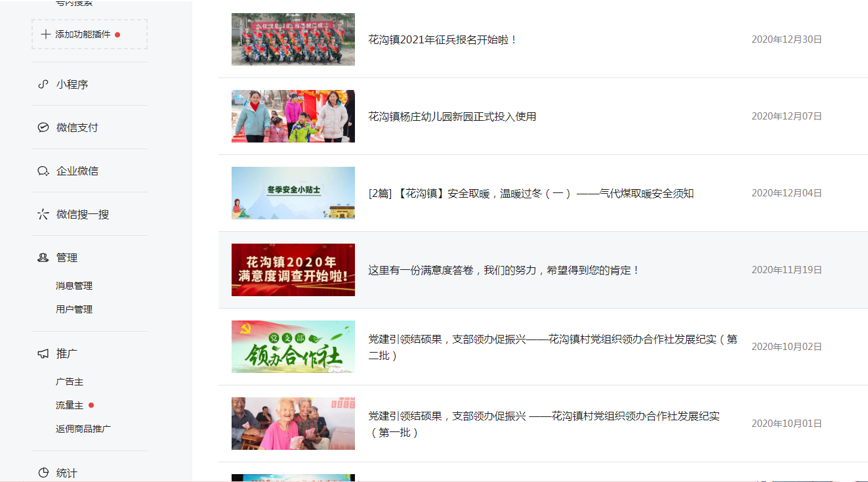This screenshot has height=482, width=868.
Task: Select 流量主 menu item
Action: (x=70, y=405)
